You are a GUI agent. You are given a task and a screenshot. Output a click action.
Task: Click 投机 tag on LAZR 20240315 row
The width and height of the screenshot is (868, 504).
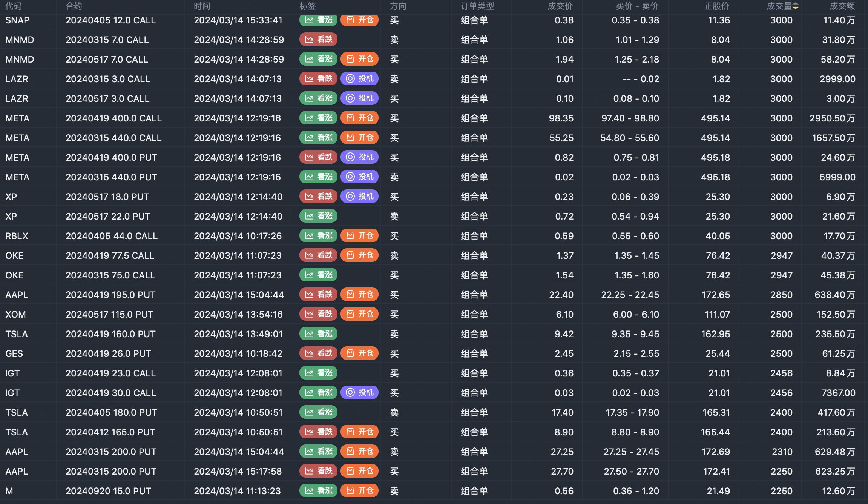pos(359,79)
